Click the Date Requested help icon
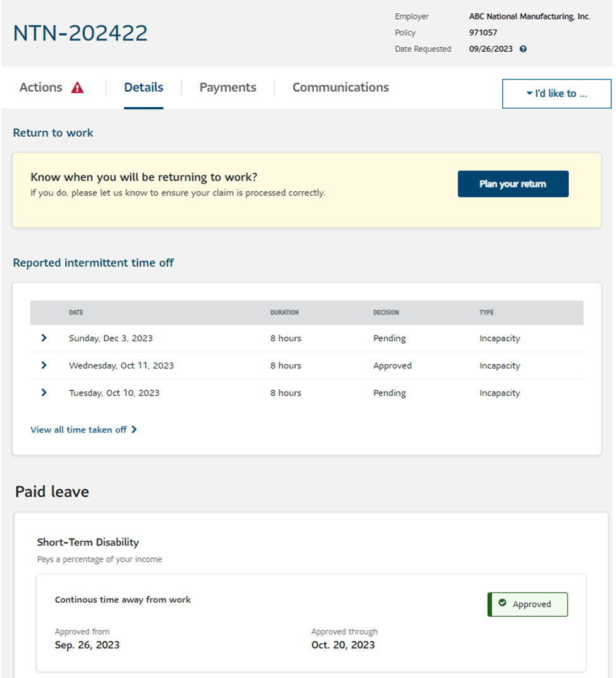616x678 pixels. point(523,49)
